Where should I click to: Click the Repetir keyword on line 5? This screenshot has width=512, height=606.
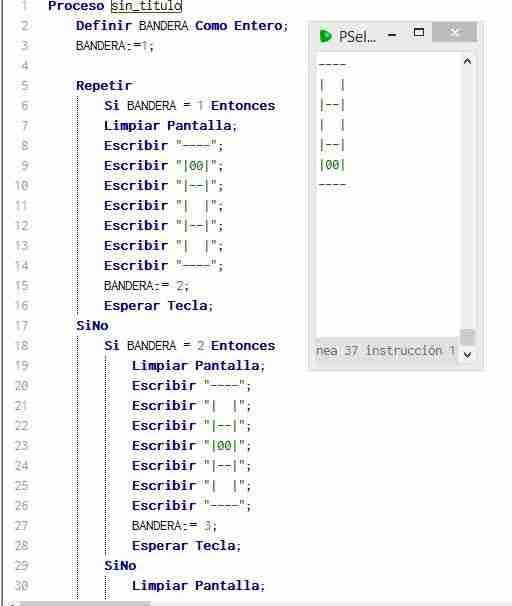(x=104, y=85)
